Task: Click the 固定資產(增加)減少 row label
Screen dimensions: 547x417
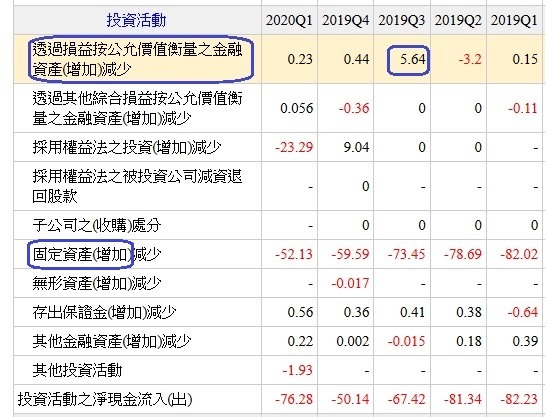Action: pos(97,254)
